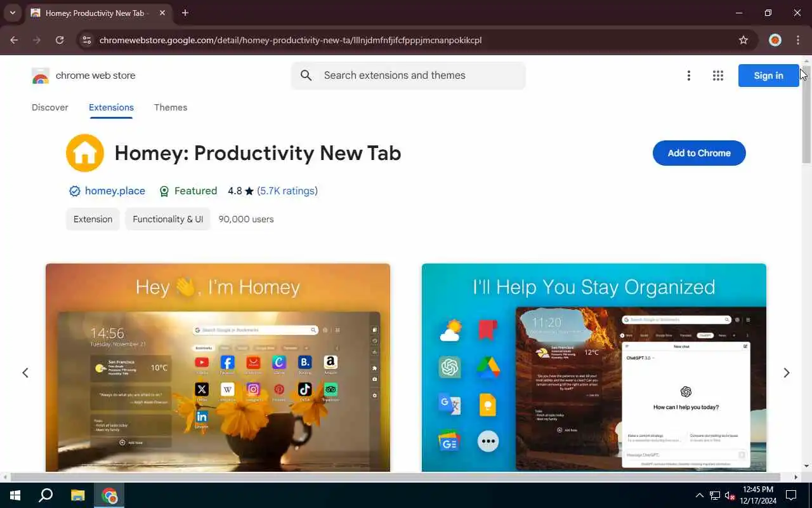Open the Windows Start menu
Screen dimensions: 812x508
pos(15,495)
